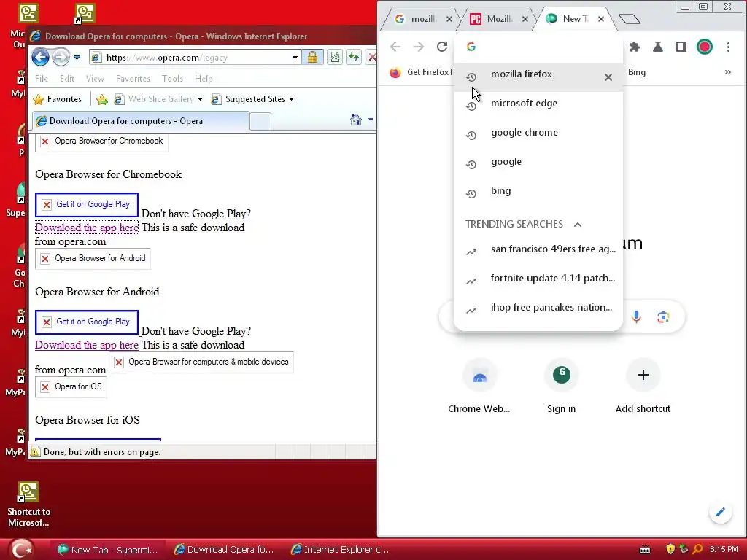This screenshot has height=560, width=747.
Task: Click the voice search microphone icon
Action: [636, 316]
